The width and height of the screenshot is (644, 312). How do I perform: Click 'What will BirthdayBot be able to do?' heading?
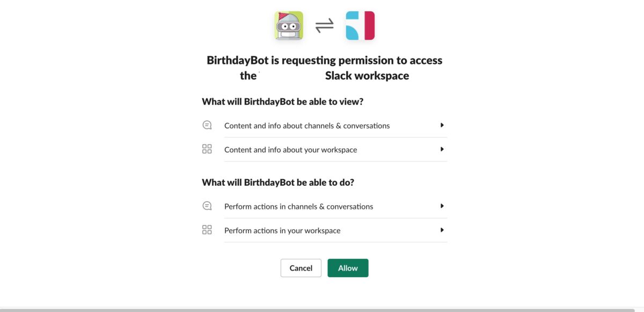278,182
